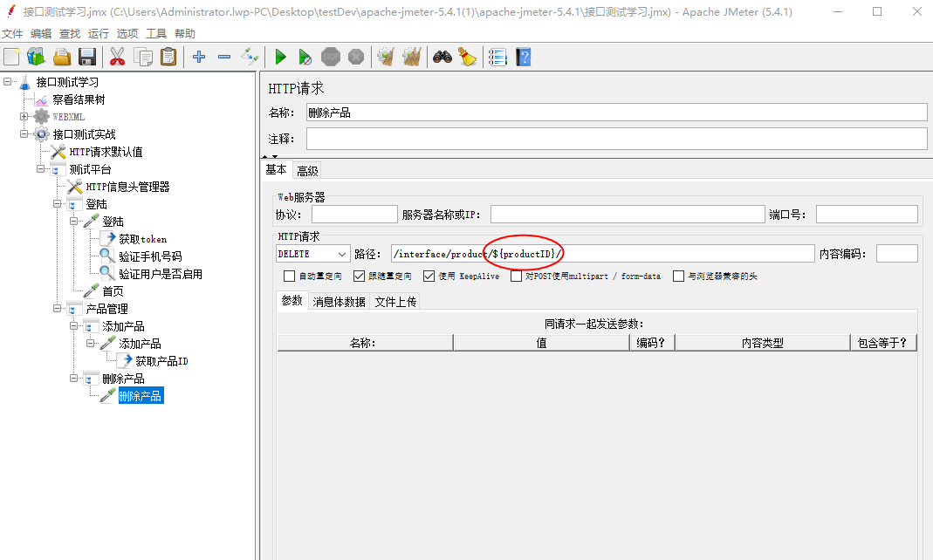Collapse the 删除产品 controller expander

point(74,378)
